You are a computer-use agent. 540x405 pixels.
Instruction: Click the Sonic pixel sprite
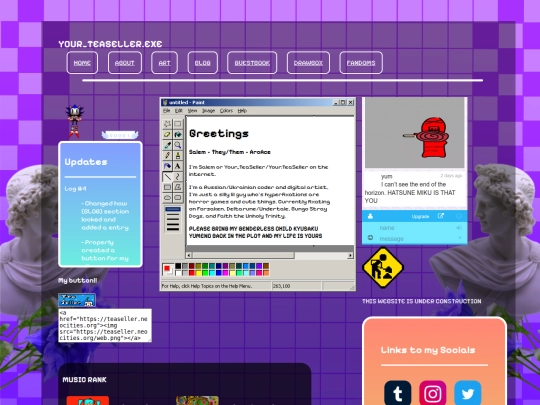click(75, 121)
